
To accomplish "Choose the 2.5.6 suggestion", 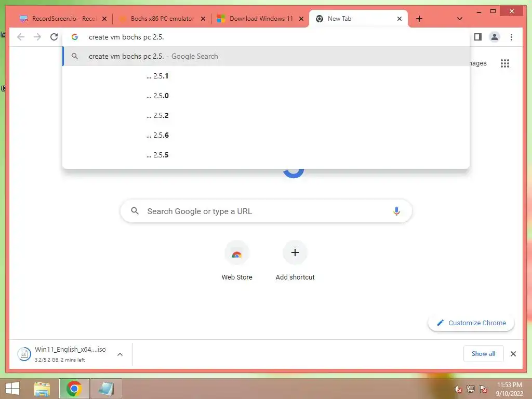I will 266,135.
